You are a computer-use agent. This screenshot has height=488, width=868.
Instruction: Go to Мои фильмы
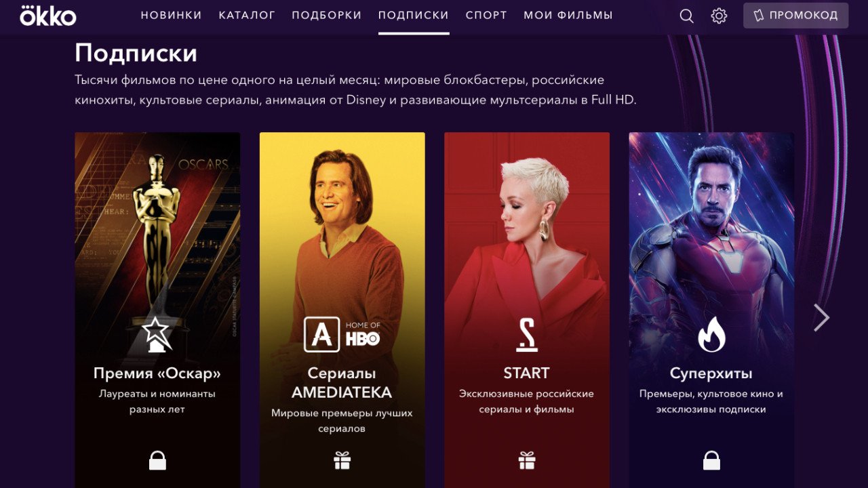click(x=568, y=15)
